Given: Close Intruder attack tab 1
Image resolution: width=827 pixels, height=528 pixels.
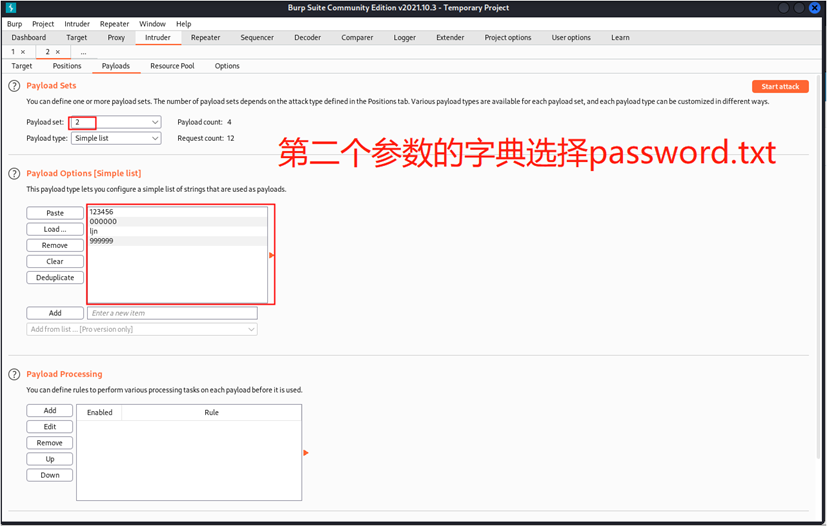Looking at the screenshot, I should 23,52.
